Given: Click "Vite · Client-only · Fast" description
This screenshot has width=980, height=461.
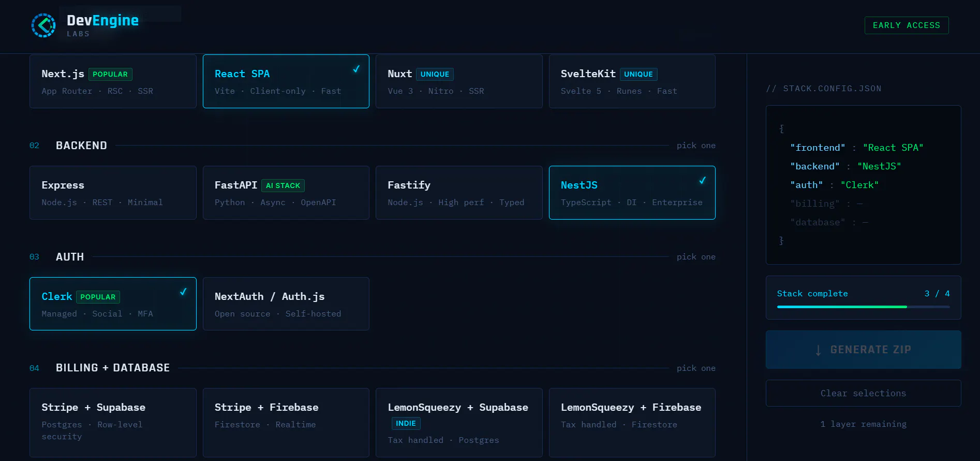Looking at the screenshot, I should 278,91.
